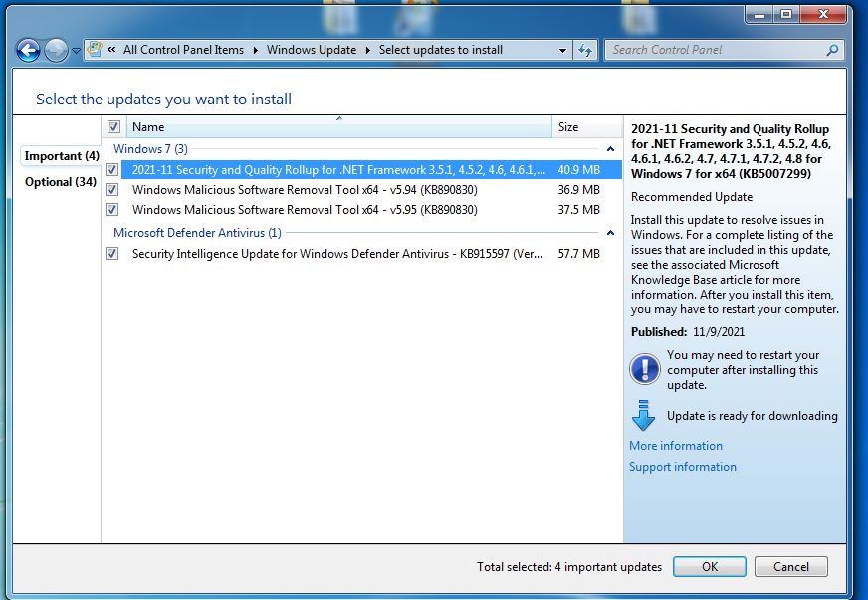Sort updates by Name column

339,127
